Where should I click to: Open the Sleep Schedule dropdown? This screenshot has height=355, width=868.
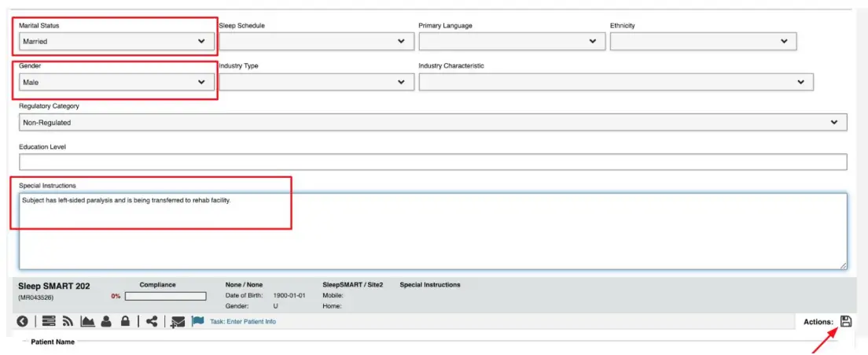point(316,42)
